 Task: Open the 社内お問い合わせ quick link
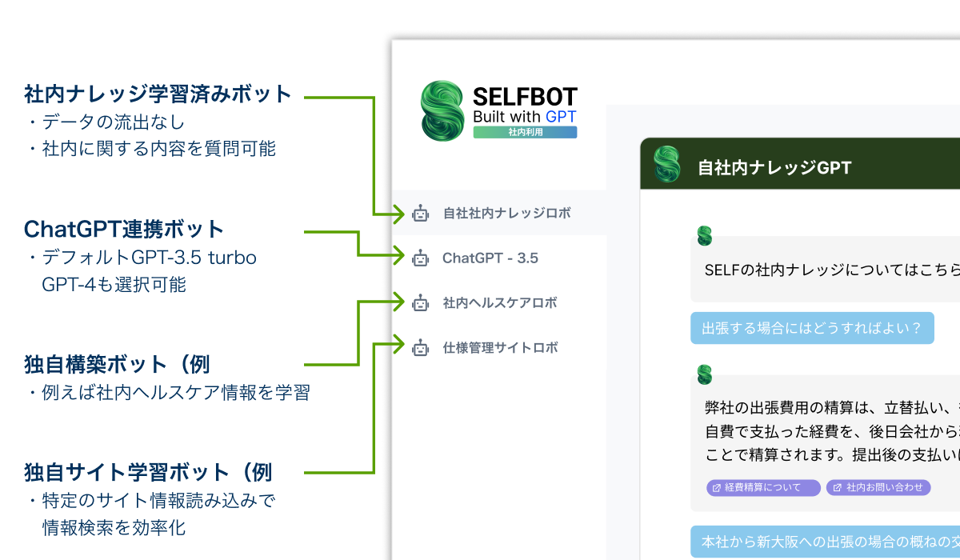pos(878,487)
